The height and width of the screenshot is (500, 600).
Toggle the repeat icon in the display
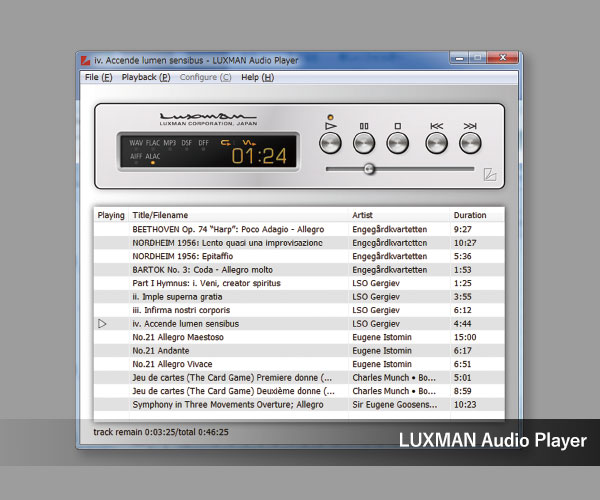[227, 143]
